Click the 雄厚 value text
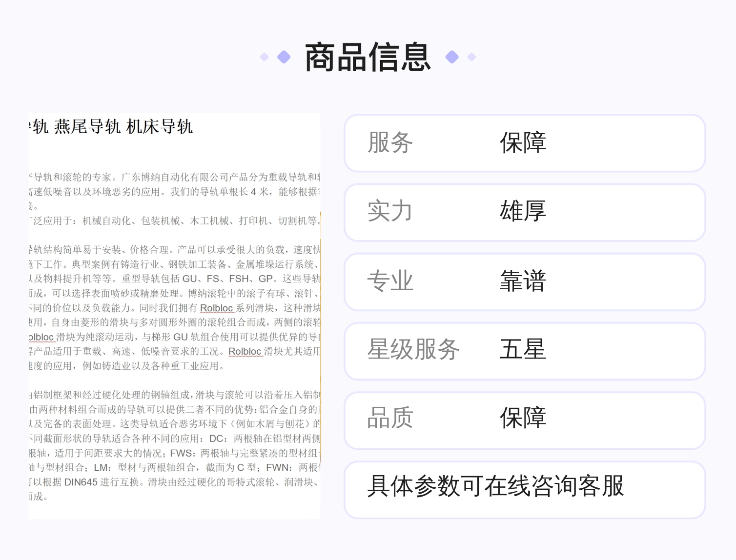The width and height of the screenshot is (736, 560). coord(523,212)
